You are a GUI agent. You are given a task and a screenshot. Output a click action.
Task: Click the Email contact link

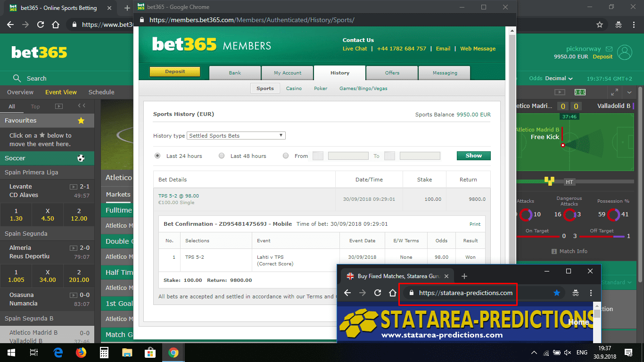pyautogui.click(x=443, y=49)
